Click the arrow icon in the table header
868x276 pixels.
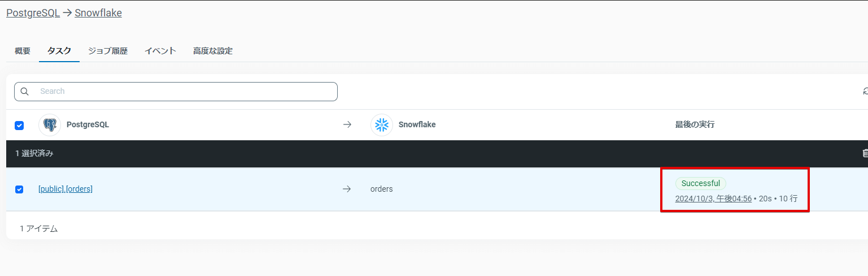pos(347,125)
